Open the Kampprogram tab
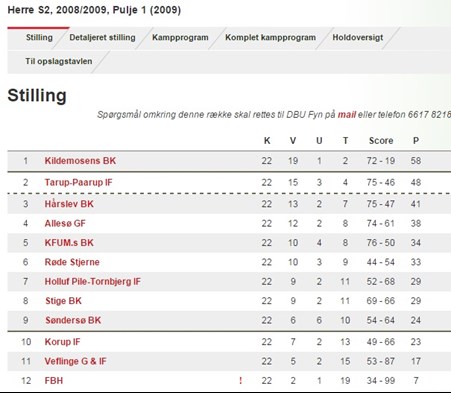 coord(180,37)
